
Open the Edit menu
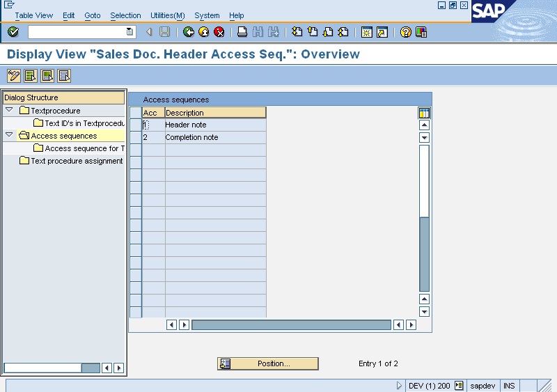point(68,15)
